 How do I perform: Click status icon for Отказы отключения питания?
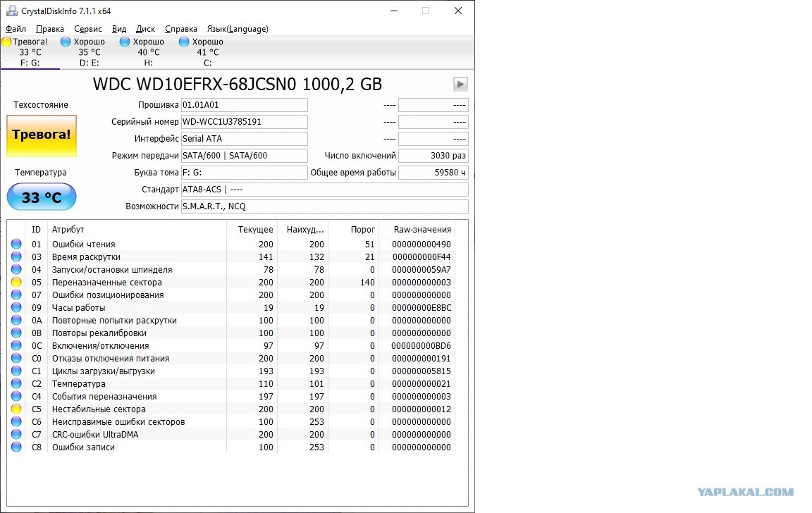click(17, 358)
